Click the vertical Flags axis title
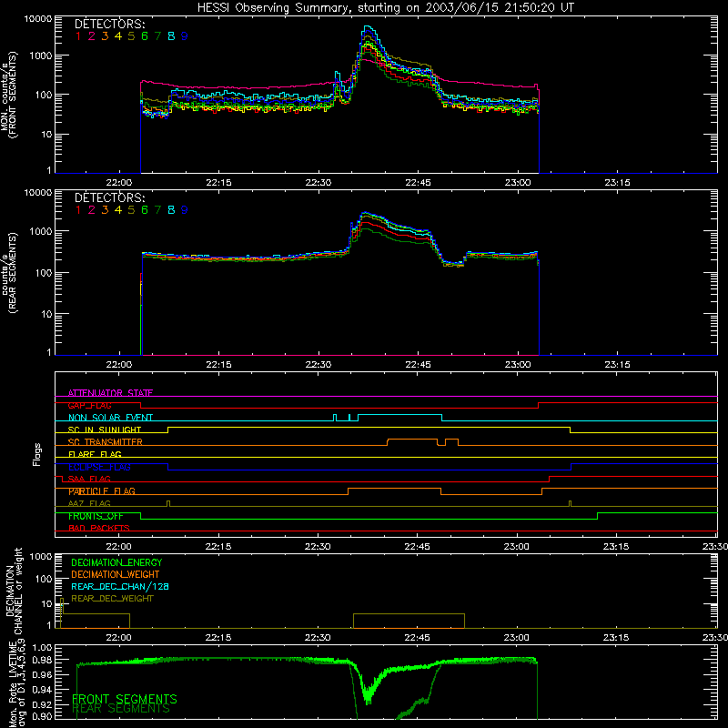The height and width of the screenshot is (728, 728). pos(37,454)
